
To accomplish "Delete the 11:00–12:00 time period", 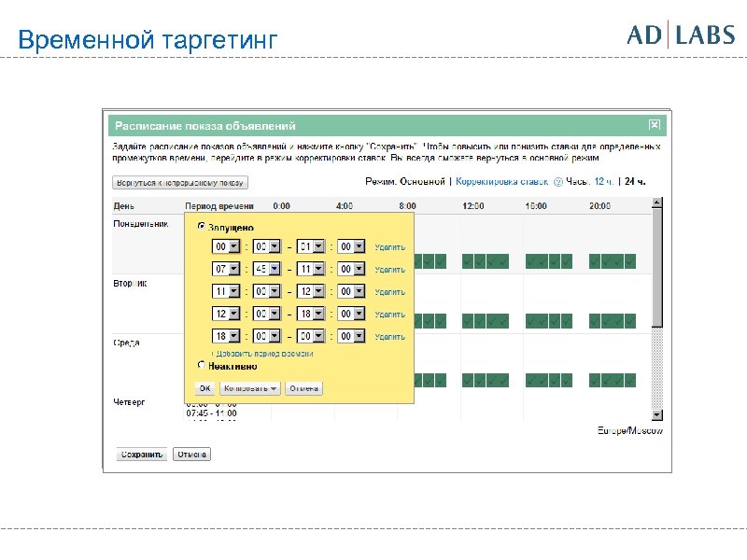I will (389, 292).
